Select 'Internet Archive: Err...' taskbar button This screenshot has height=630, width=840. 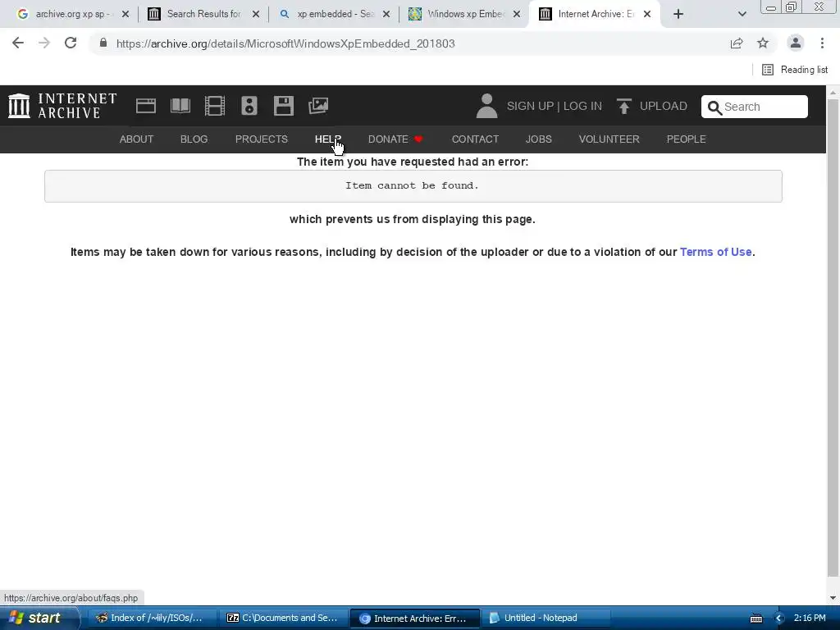pyautogui.click(x=414, y=618)
